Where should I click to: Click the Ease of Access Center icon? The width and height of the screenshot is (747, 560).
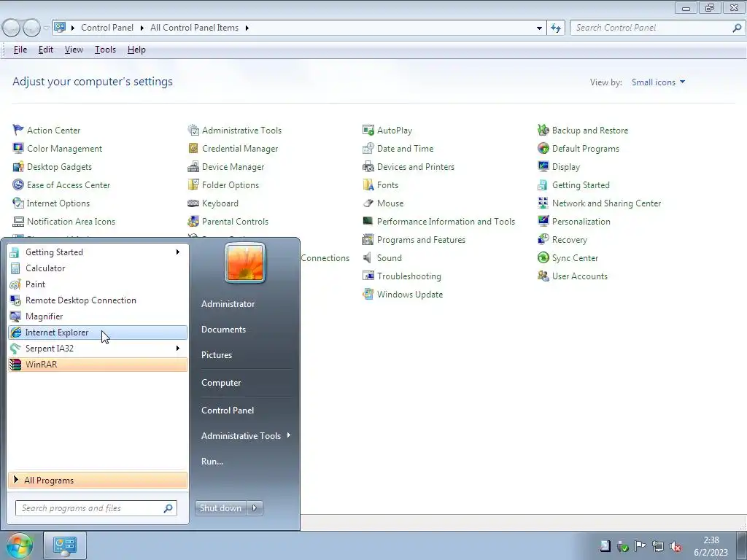tap(18, 184)
